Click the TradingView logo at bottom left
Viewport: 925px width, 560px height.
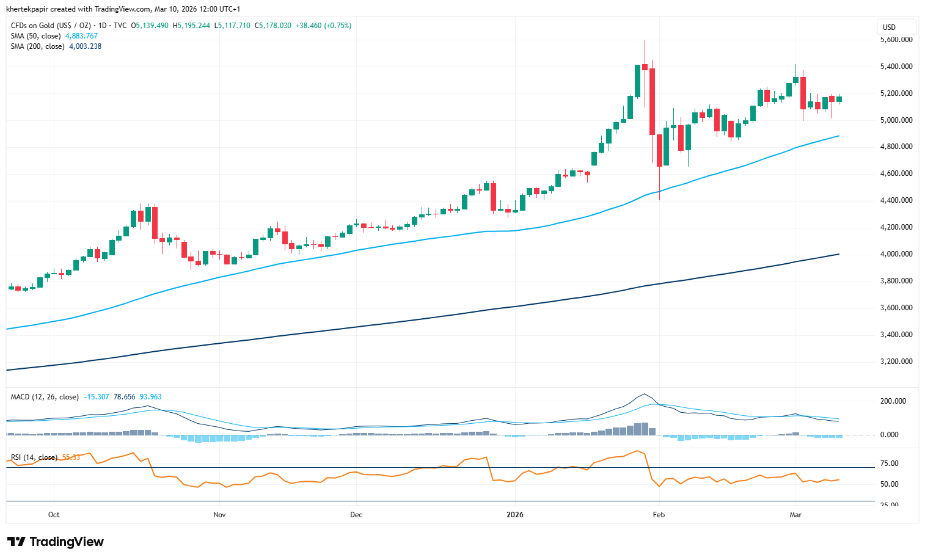click(56, 542)
